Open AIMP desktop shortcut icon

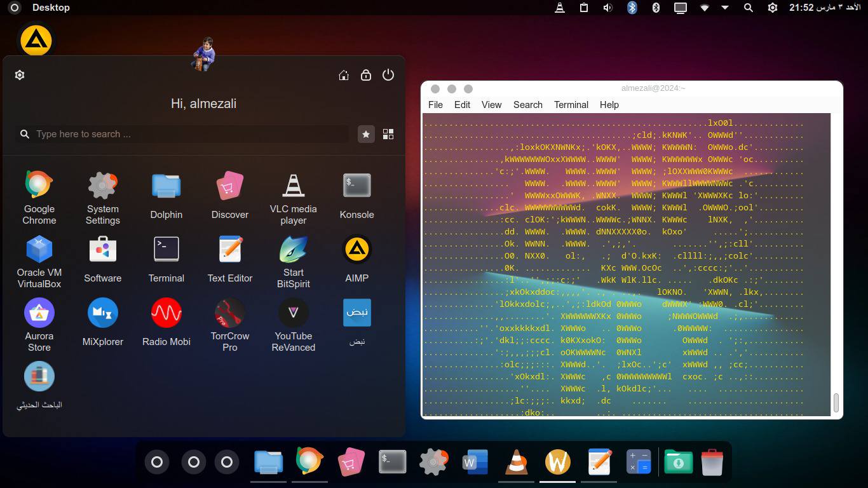point(36,39)
